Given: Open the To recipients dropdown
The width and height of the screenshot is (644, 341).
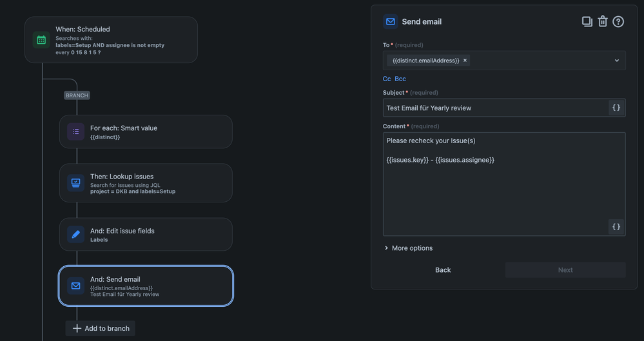Looking at the screenshot, I should click(x=616, y=61).
